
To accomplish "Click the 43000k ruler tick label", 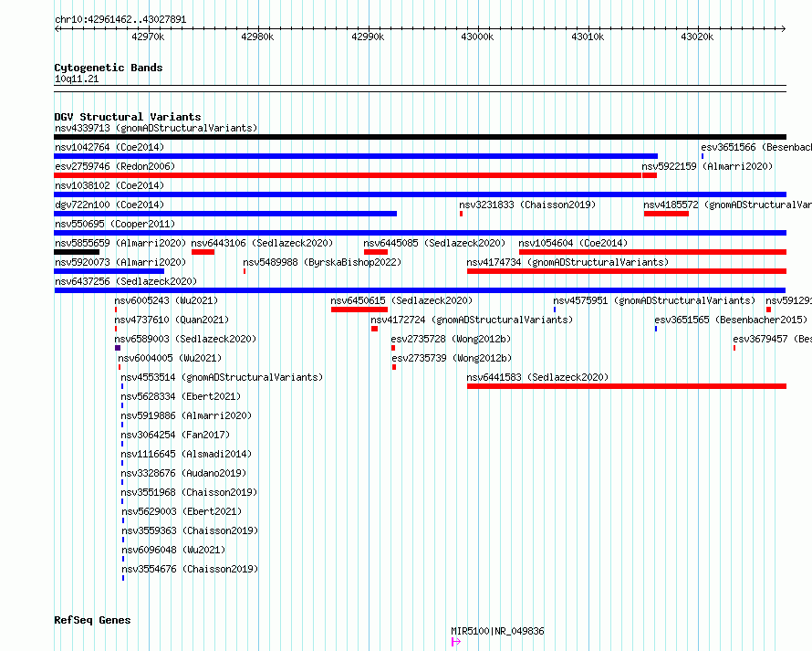I will (x=477, y=37).
